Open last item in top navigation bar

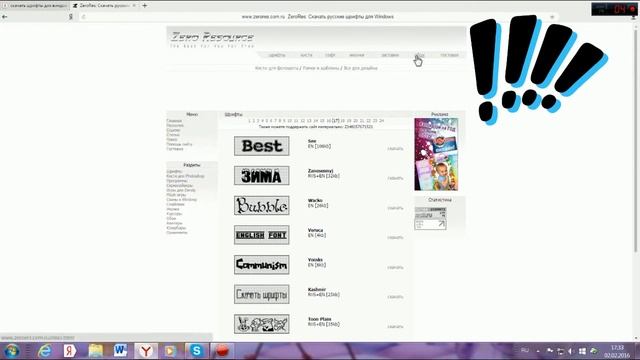click(x=449, y=55)
